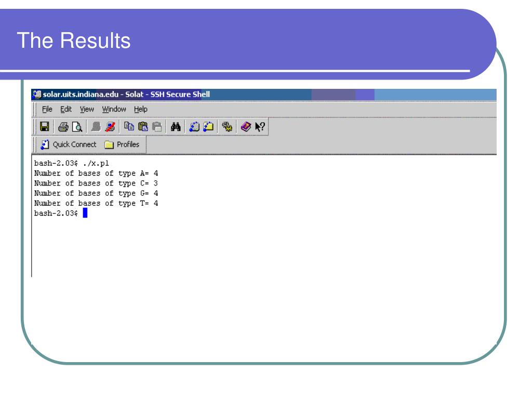Click the Find binoculars icon
532x399 pixels.
176,127
